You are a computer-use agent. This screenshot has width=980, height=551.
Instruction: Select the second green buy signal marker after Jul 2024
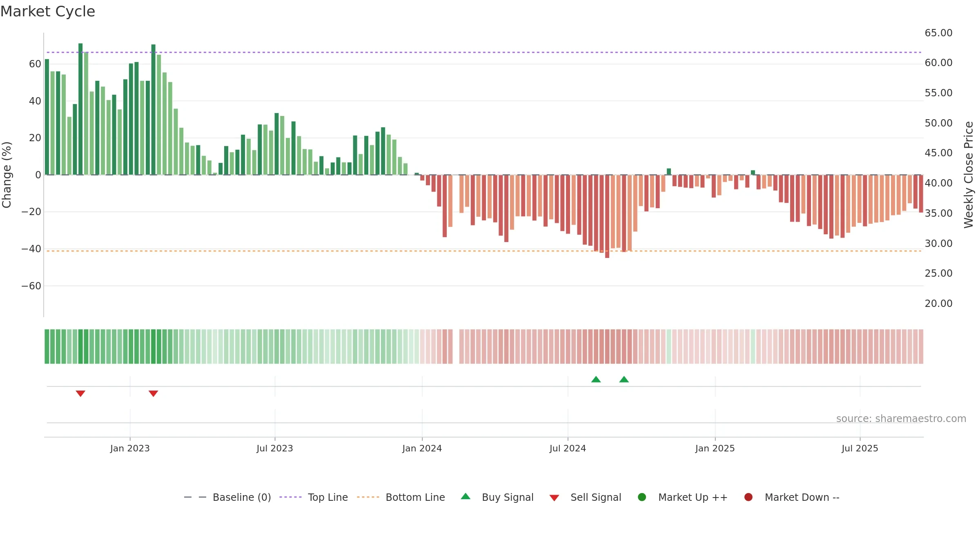click(x=624, y=379)
